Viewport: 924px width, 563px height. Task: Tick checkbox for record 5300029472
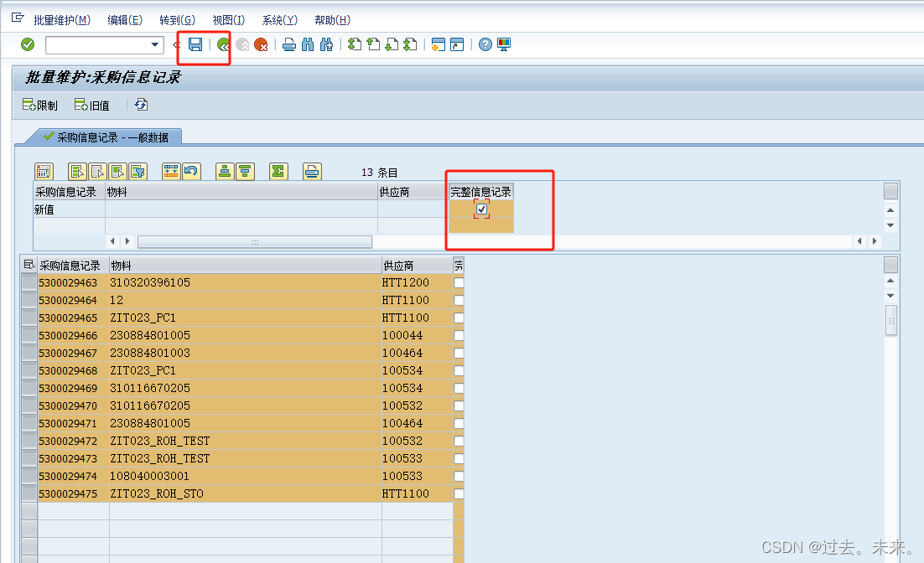click(459, 441)
